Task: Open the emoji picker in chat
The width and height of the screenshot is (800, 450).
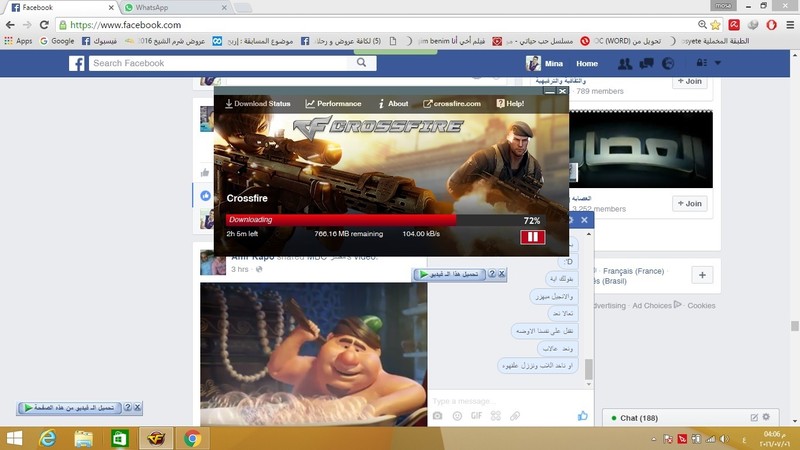Action: coord(457,415)
